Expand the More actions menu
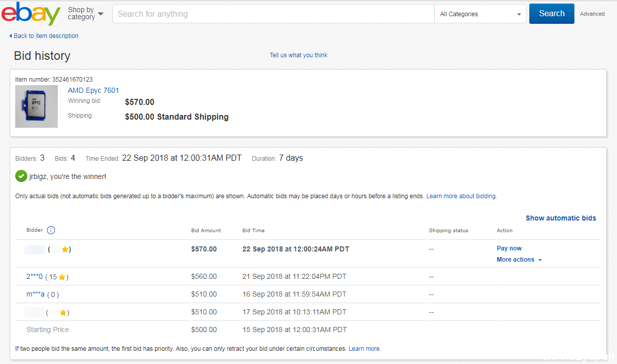617x364 pixels. (519, 260)
